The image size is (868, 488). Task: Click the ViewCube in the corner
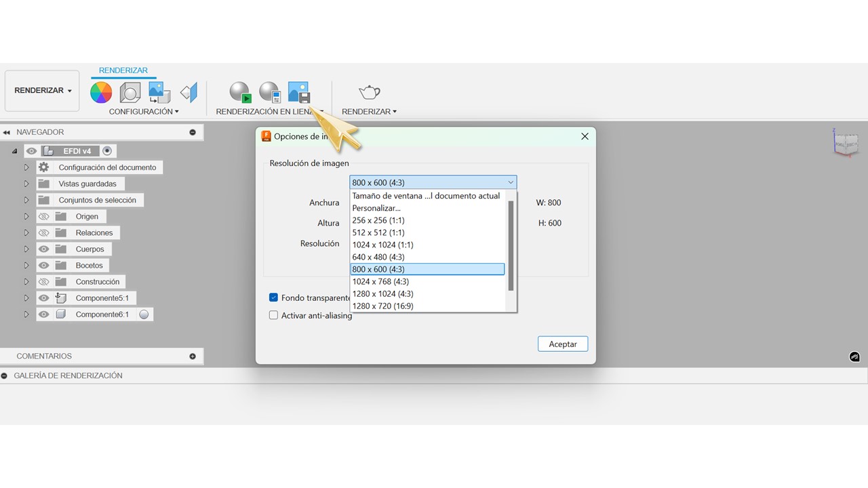click(845, 143)
